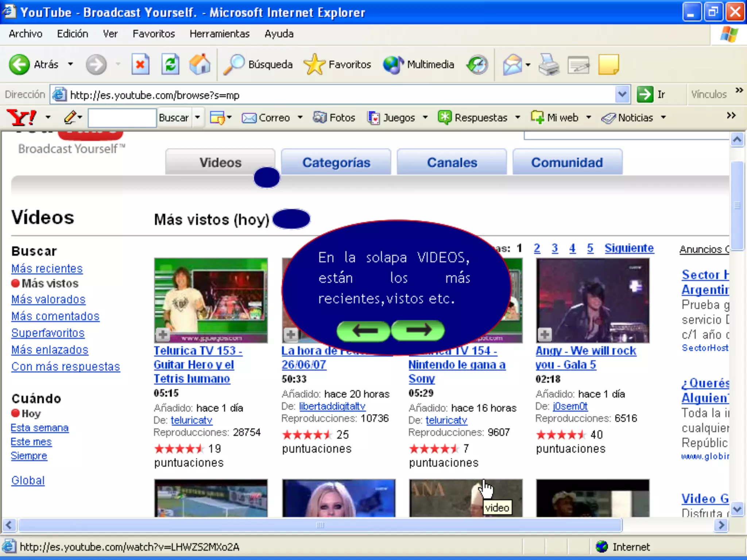Go to the Home page icon
The height and width of the screenshot is (560, 747).
200,65
